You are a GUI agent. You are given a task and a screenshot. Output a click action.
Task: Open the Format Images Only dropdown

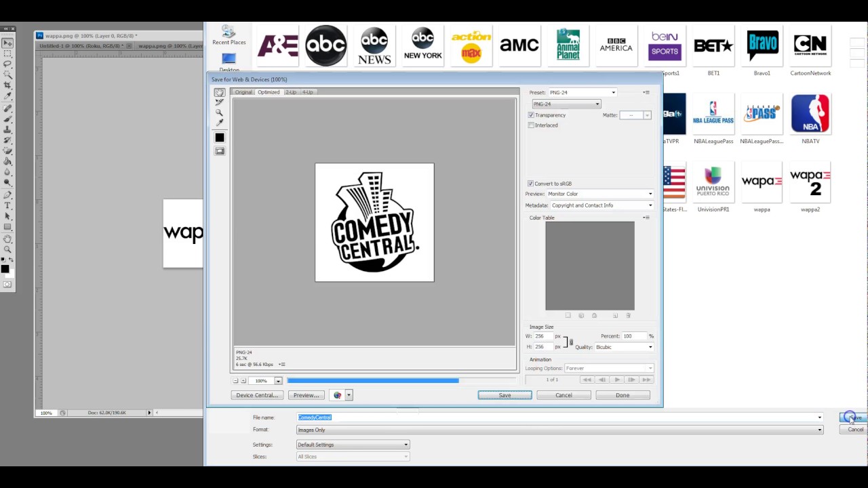tap(559, 430)
